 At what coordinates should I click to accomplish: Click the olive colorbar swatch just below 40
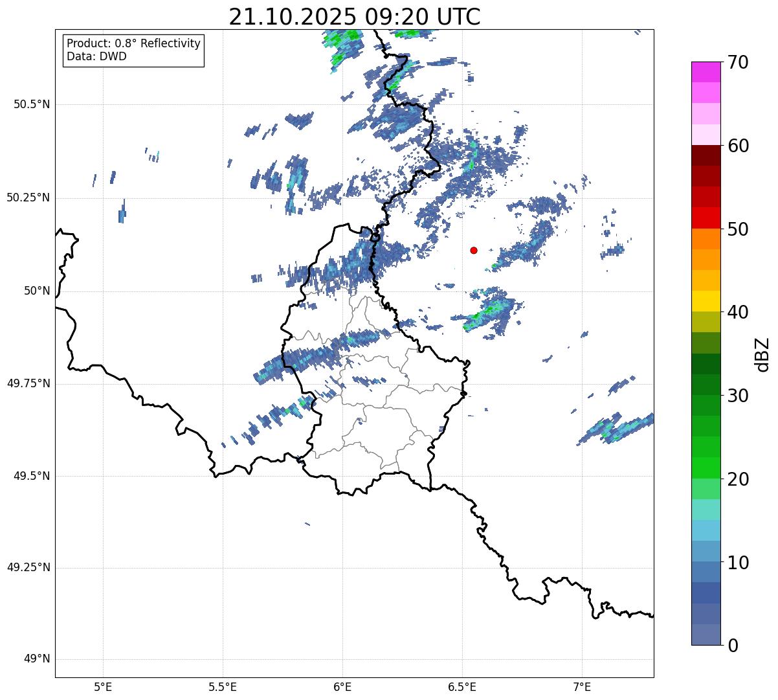[706, 322]
